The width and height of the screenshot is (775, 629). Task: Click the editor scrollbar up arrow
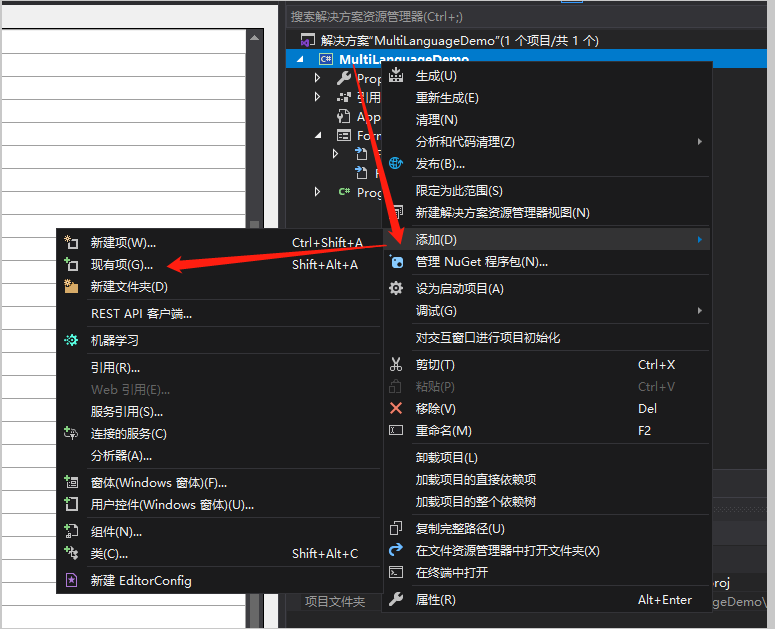pyautogui.click(x=254, y=38)
